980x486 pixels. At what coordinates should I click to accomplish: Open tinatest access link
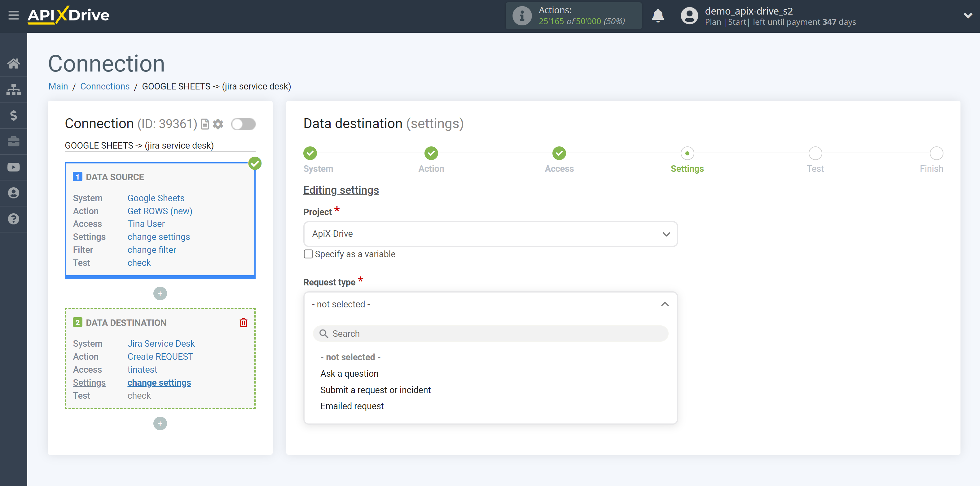142,369
